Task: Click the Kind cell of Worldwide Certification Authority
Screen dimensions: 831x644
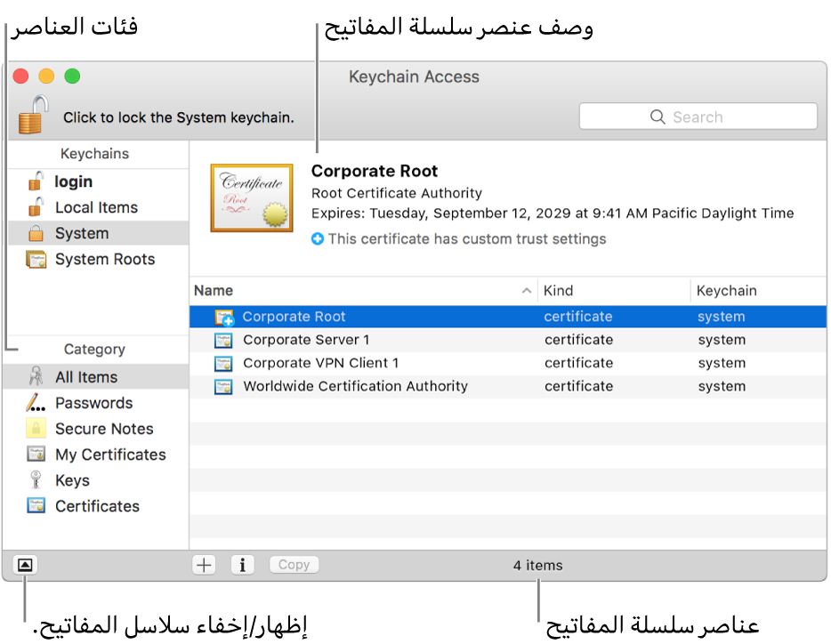Action: [578, 386]
